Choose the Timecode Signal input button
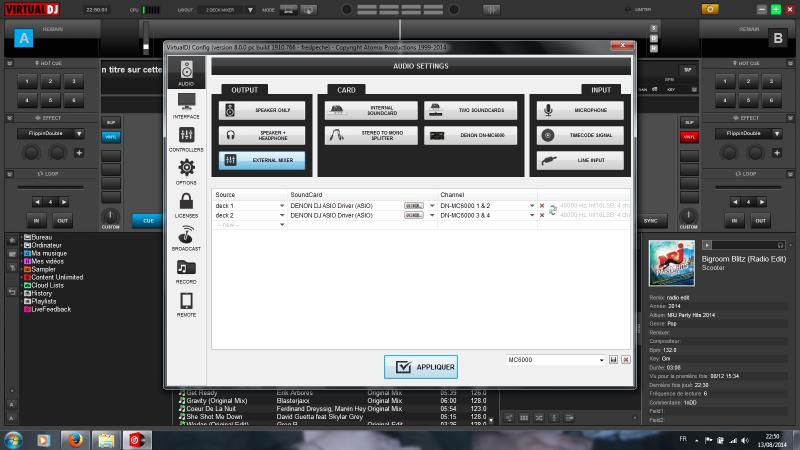This screenshot has width=800, height=450. [x=580, y=135]
